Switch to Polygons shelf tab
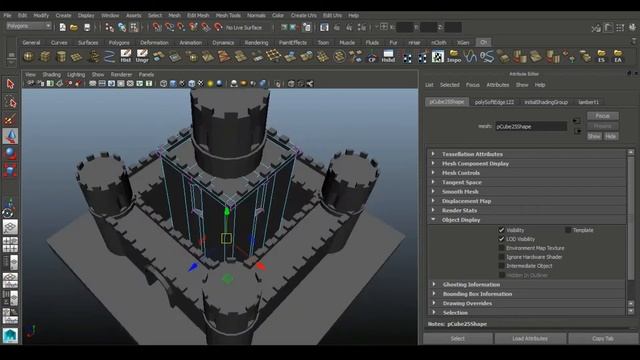 119,42
